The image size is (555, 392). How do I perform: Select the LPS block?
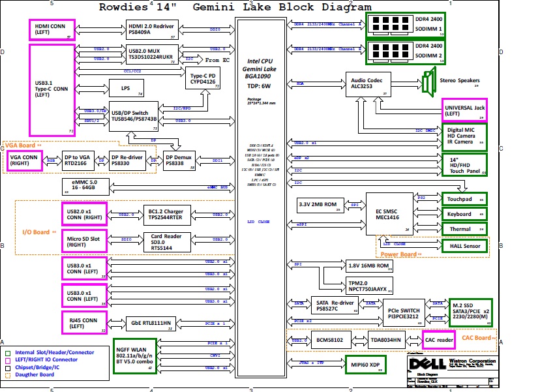127,88
